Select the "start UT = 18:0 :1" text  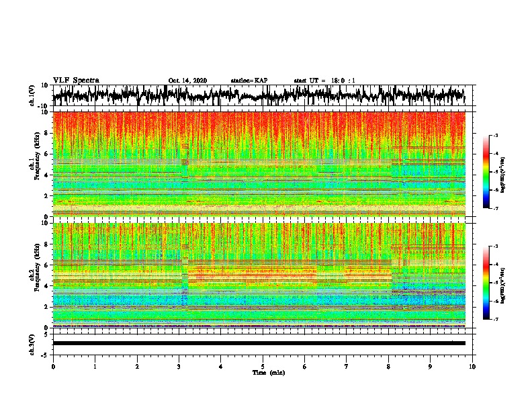[324, 81]
